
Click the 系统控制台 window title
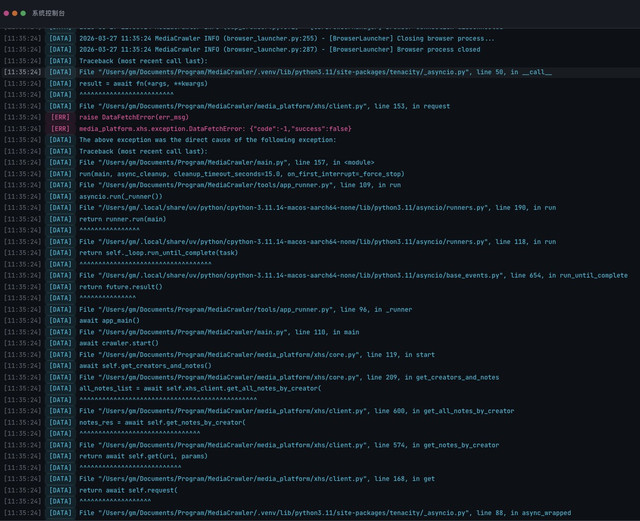49,13
